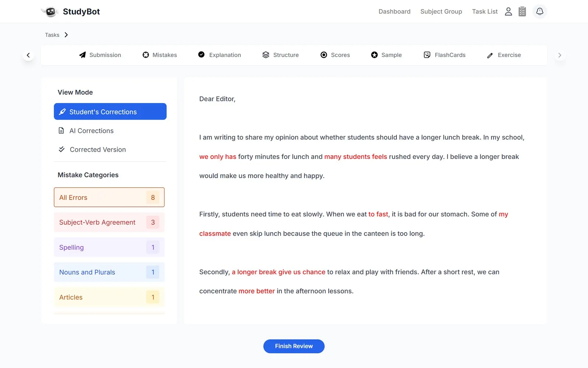
Task: Click the Scores target icon
Action: click(324, 55)
